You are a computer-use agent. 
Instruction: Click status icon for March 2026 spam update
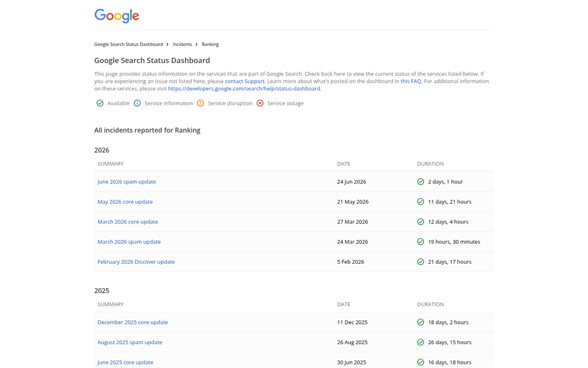point(420,242)
